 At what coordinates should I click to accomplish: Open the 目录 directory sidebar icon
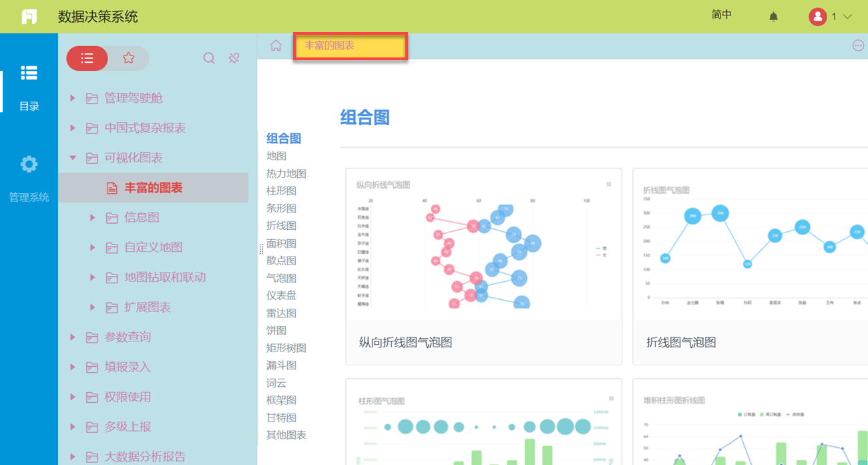click(x=29, y=73)
